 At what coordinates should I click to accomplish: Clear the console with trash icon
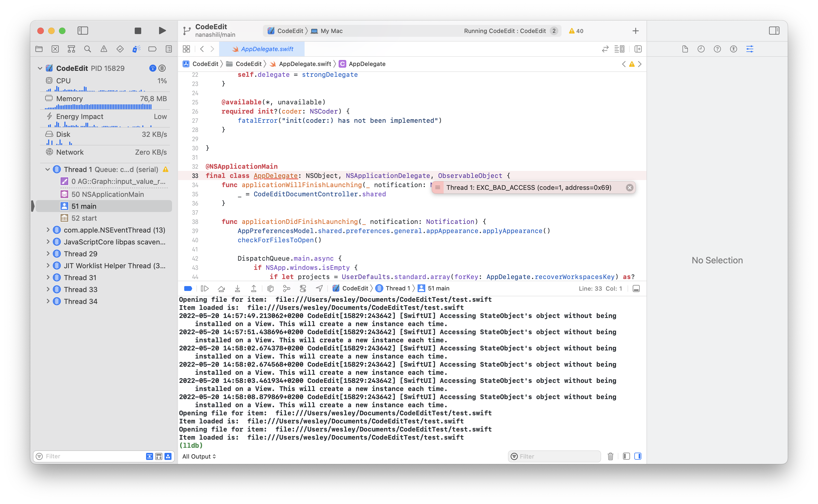pyautogui.click(x=610, y=456)
